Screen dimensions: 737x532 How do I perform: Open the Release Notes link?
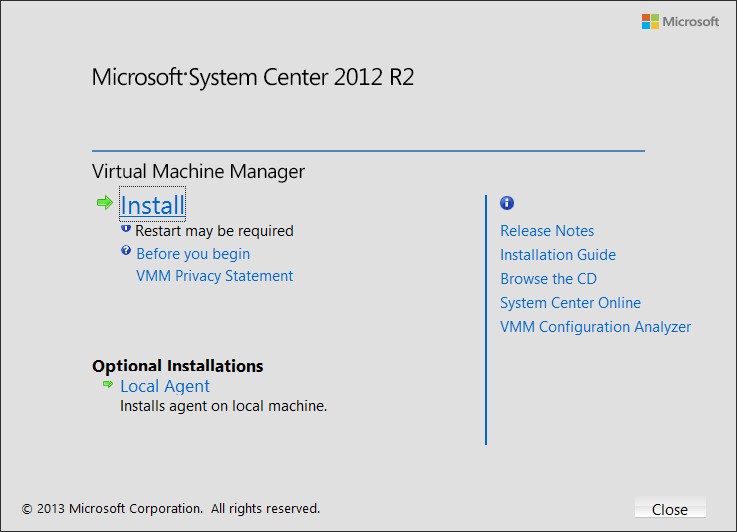tap(547, 231)
